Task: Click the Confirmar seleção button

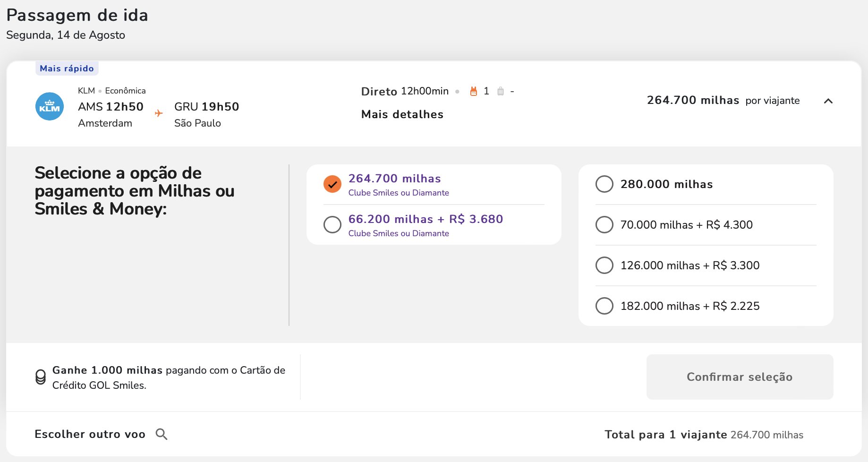Action: coord(740,377)
